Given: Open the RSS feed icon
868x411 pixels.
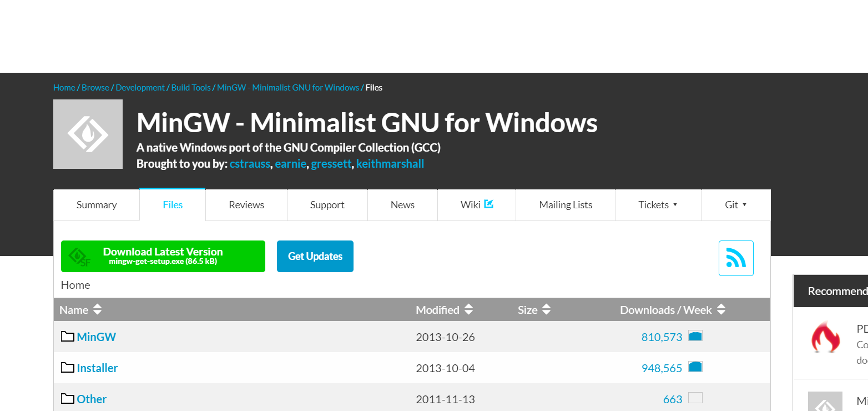Looking at the screenshot, I should click(x=736, y=258).
